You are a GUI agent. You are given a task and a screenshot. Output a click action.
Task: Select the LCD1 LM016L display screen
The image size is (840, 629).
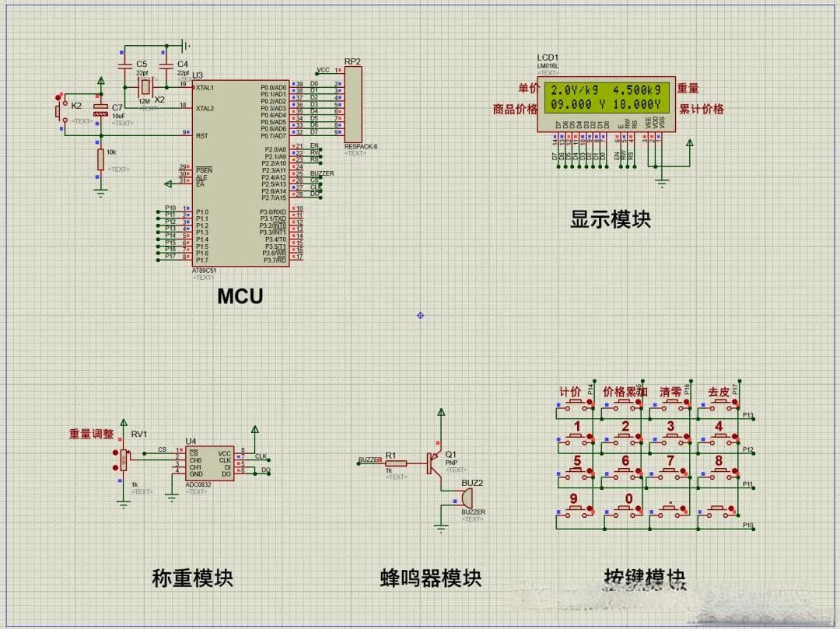[x=607, y=97]
